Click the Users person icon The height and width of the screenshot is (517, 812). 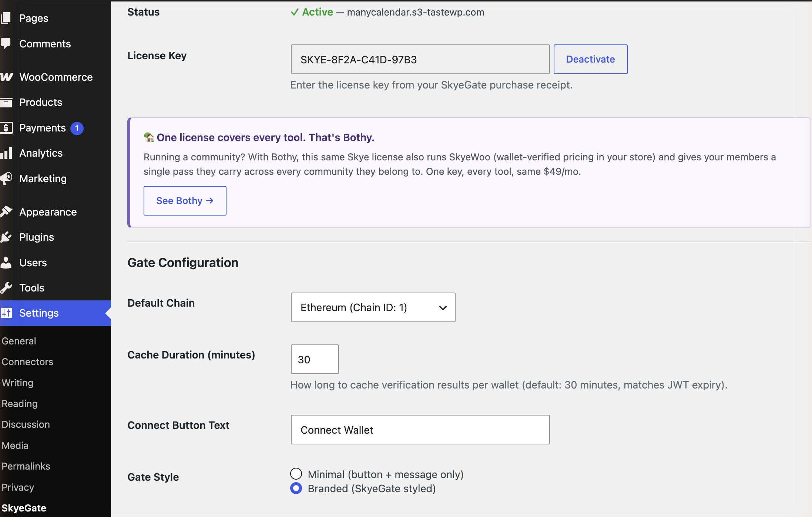click(6, 262)
